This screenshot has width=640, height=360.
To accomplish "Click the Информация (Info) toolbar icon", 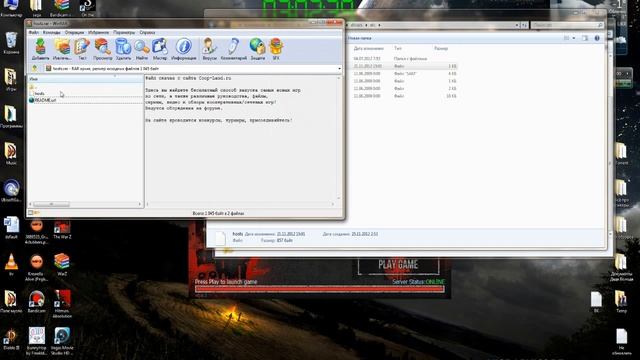I will pos(184,49).
